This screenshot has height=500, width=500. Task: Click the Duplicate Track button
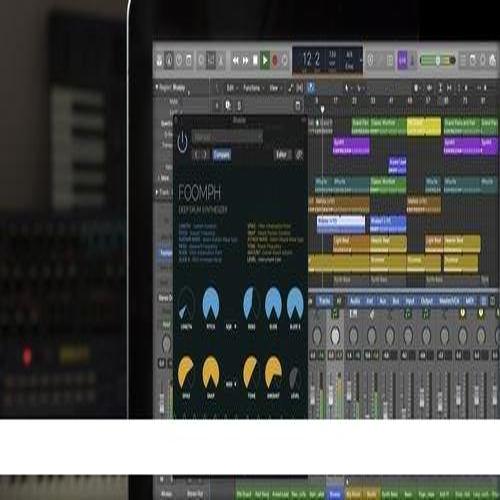[x=228, y=105]
